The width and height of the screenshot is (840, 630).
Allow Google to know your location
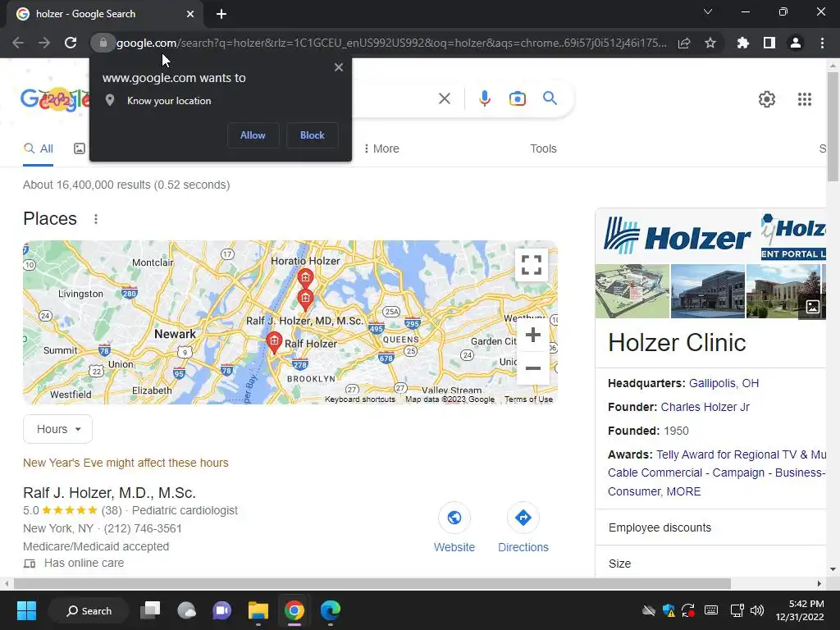253,135
